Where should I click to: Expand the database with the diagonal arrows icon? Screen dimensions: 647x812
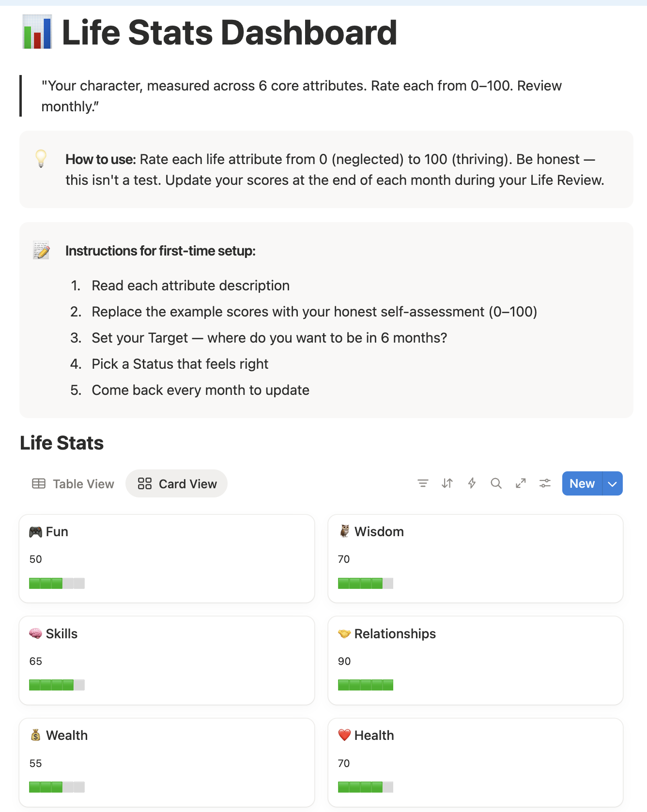(x=521, y=483)
